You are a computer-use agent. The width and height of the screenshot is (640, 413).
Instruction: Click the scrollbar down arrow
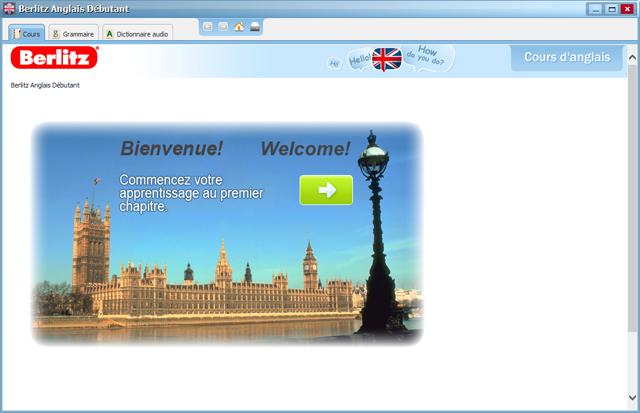(632, 397)
